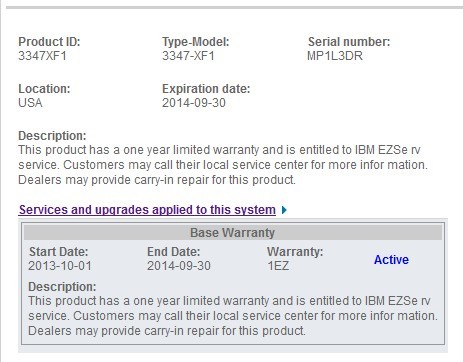Click the End Date value in Base Warranty
Screen dimensions: 463x362
click(x=179, y=266)
